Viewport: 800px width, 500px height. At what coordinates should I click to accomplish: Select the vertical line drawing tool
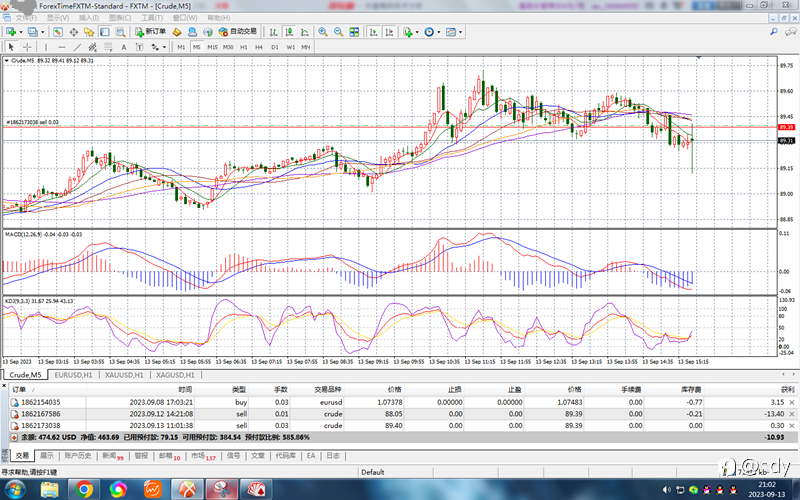(46, 47)
